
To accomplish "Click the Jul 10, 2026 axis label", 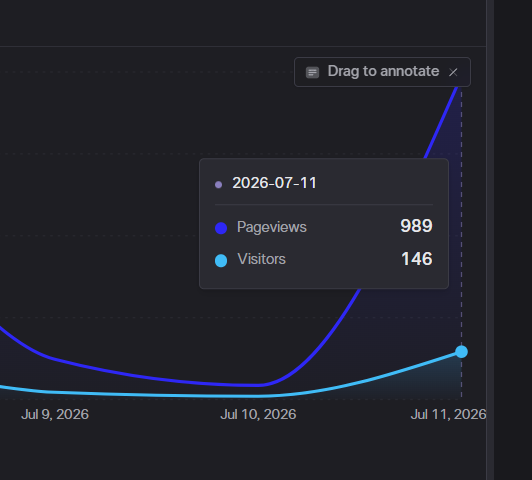I will [258, 414].
